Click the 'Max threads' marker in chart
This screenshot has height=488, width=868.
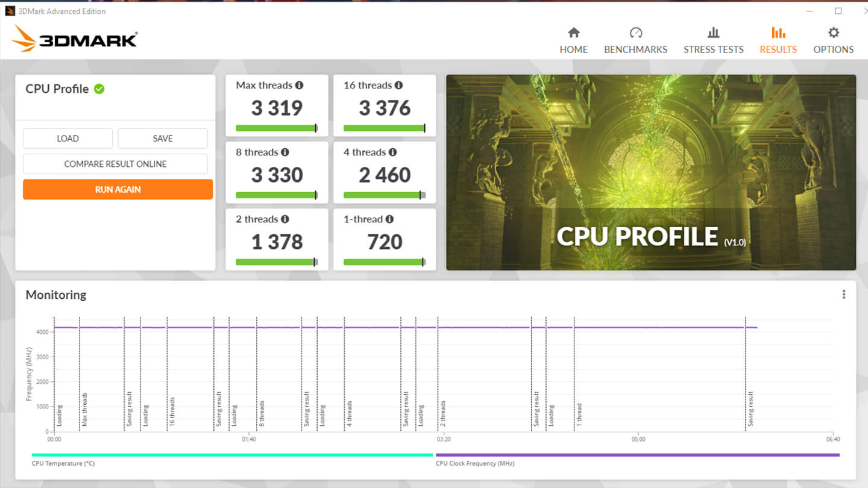point(84,410)
